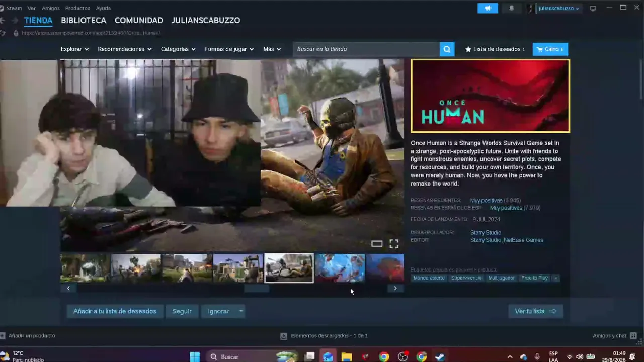Viewport: 644px width, 362px height.
Task: Open the julianscabuzzo account dropdown
Action: pos(558,8)
